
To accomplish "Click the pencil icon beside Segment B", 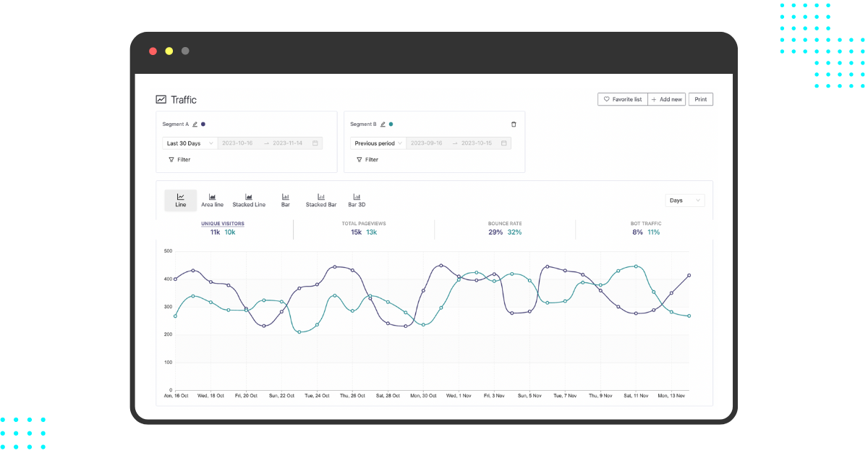I will coord(383,124).
